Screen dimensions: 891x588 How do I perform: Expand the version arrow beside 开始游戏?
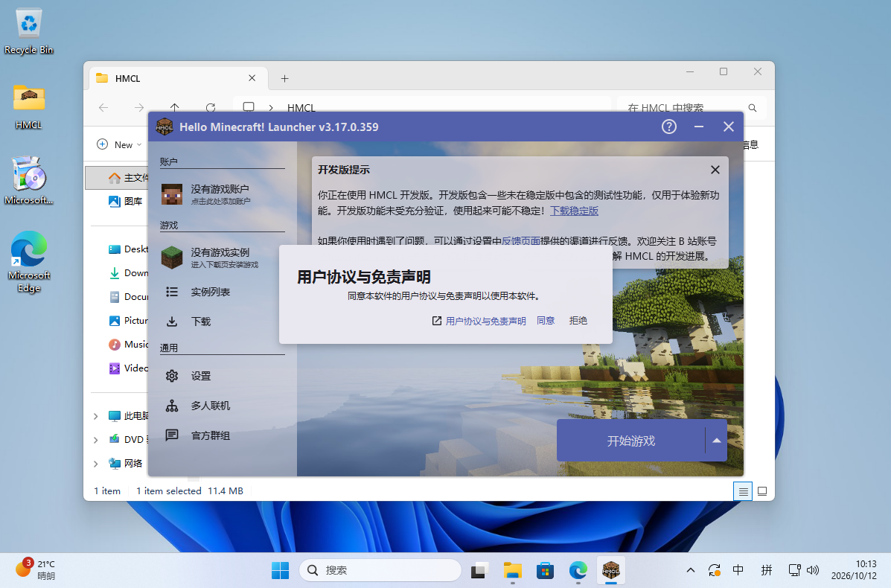click(717, 441)
